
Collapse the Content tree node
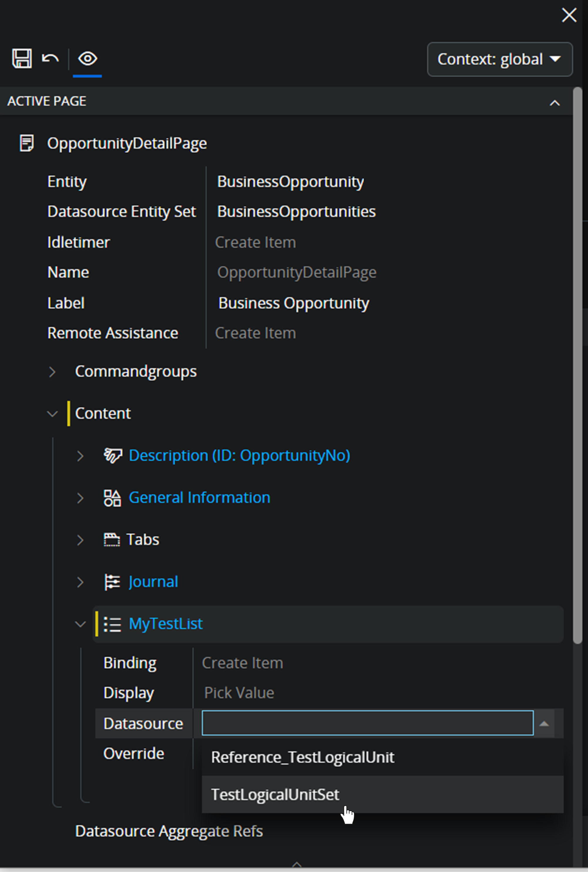point(52,413)
